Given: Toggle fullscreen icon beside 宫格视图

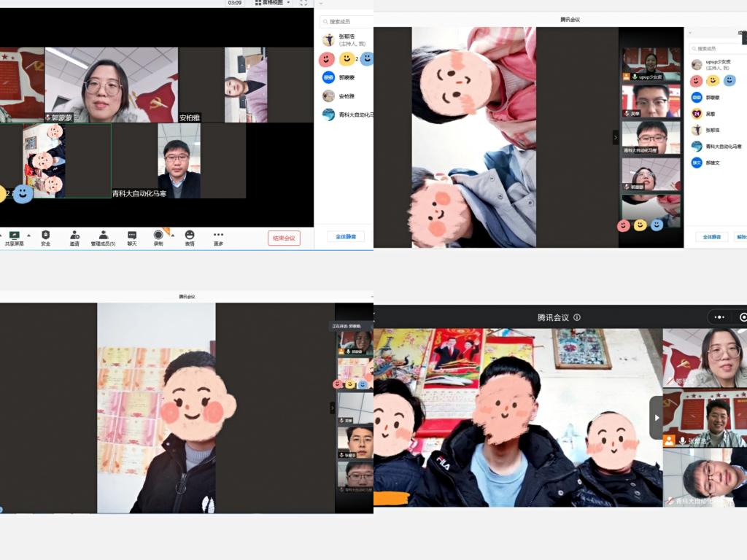Looking at the screenshot, I should click(x=303, y=3).
